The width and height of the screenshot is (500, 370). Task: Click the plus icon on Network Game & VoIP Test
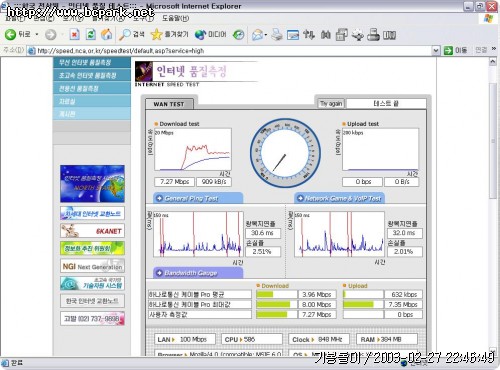[300, 198]
